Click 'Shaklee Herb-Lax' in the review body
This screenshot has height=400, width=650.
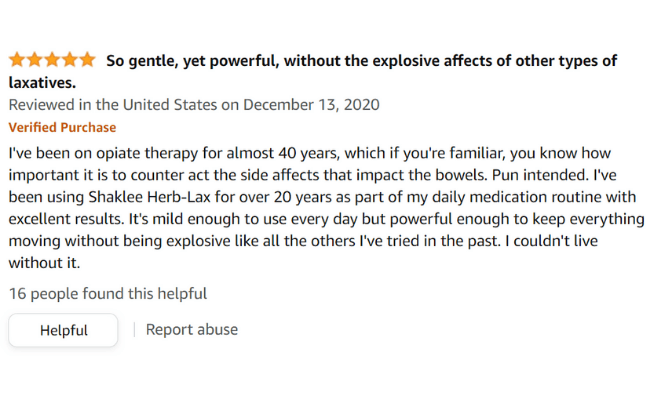pyautogui.click(x=150, y=197)
